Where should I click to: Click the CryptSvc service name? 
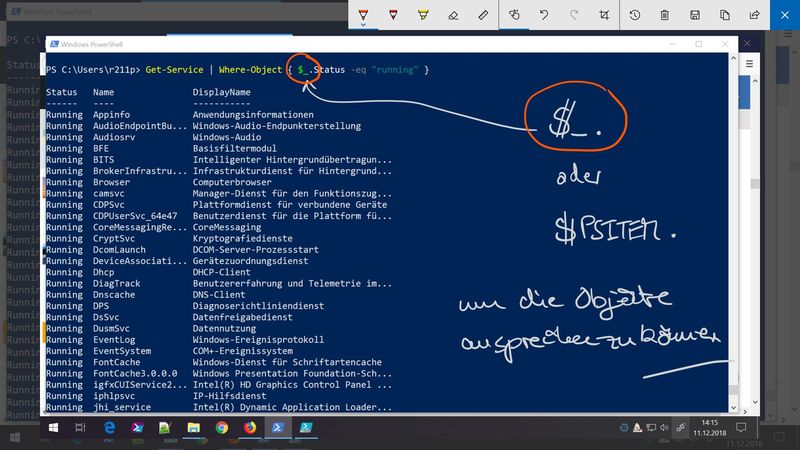pyautogui.click(x=114, y=238)
